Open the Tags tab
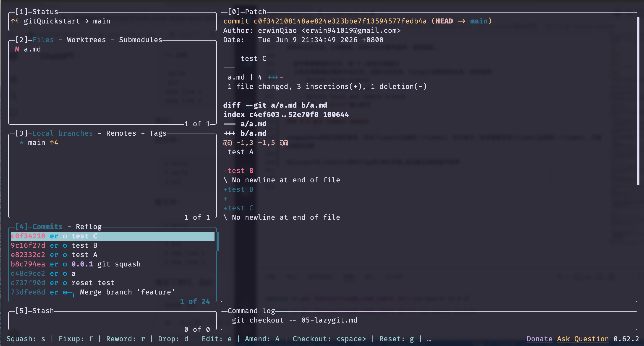This screenshot has width=644, height=346. (158, 133)
